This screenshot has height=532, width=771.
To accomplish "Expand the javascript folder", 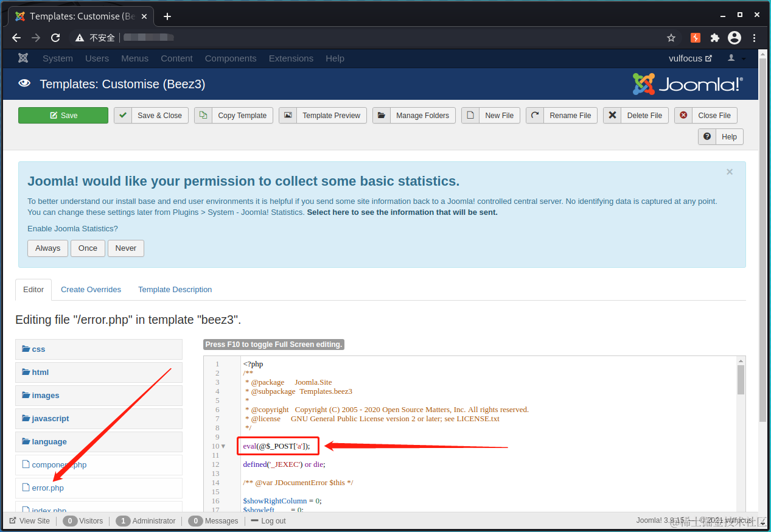I will point(99,419).
